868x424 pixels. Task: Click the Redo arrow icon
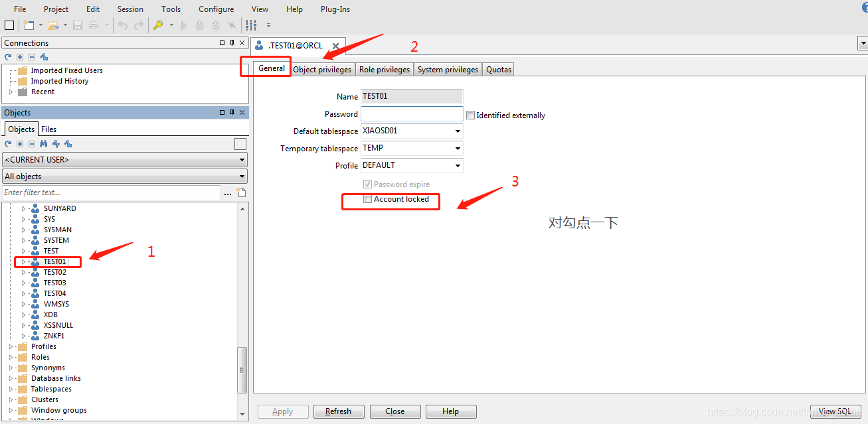pyautogui.click(x=138, y=25)
